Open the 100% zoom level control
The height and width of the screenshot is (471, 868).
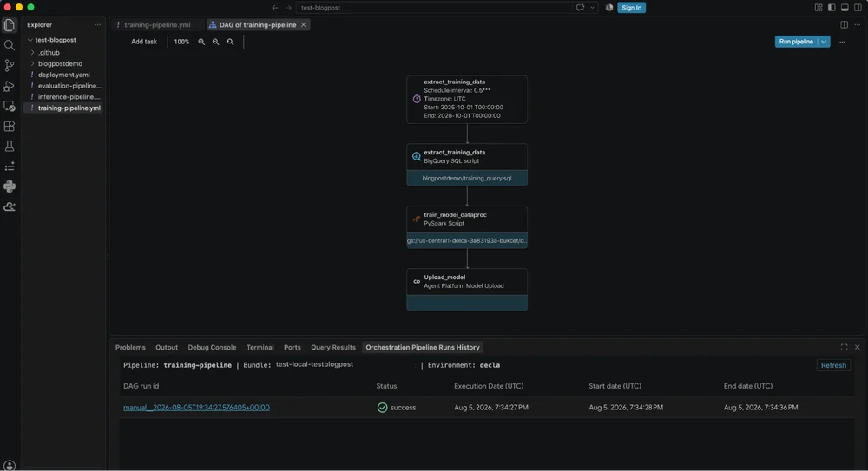click(x=181, y=42)
